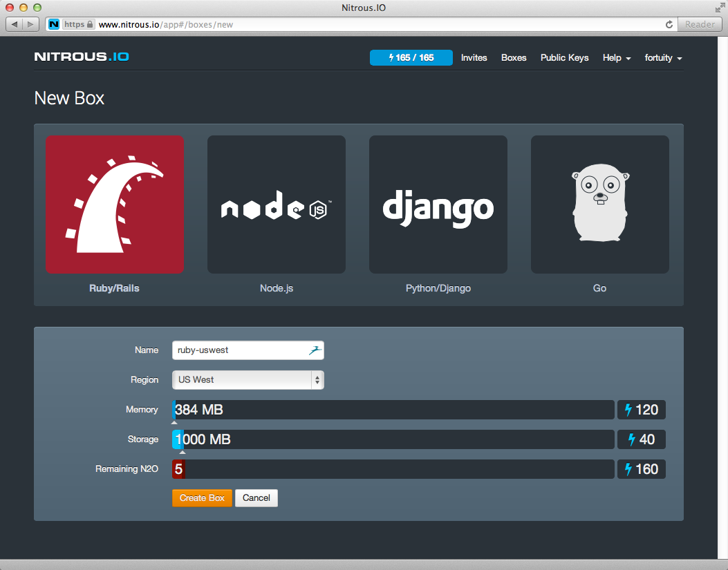Viewport: 728px width, 570px height.
Task: Click the Region field label
Action: [x=144, y=380]
